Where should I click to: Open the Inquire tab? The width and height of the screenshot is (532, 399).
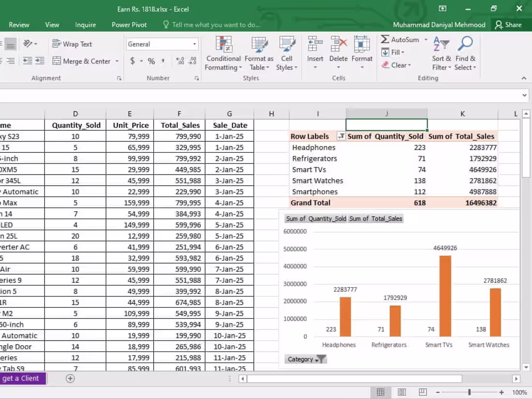[x=86, y=25]
